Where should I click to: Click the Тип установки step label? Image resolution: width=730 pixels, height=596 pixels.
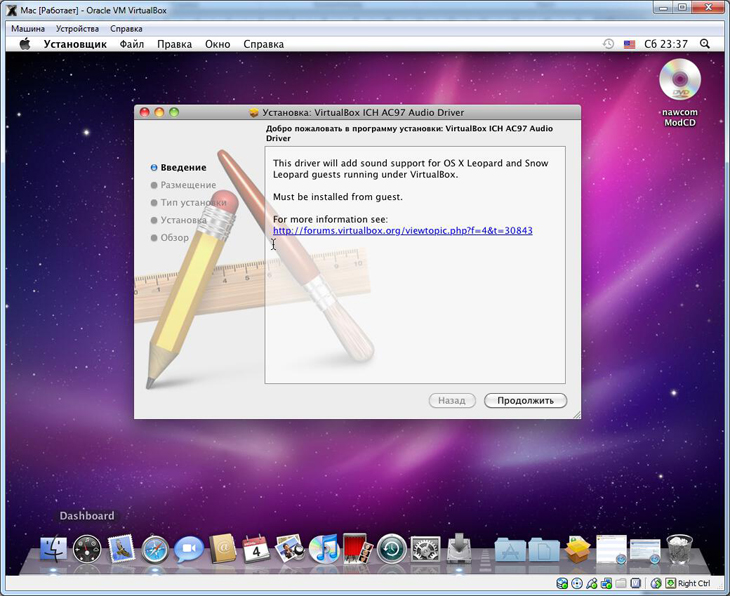(x=193, y=203)
